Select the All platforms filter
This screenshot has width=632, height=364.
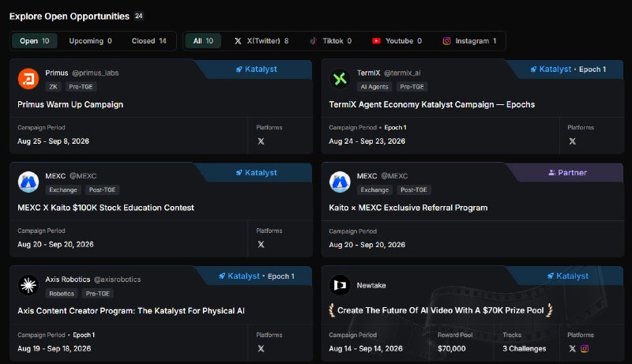(x=203, y=41)
